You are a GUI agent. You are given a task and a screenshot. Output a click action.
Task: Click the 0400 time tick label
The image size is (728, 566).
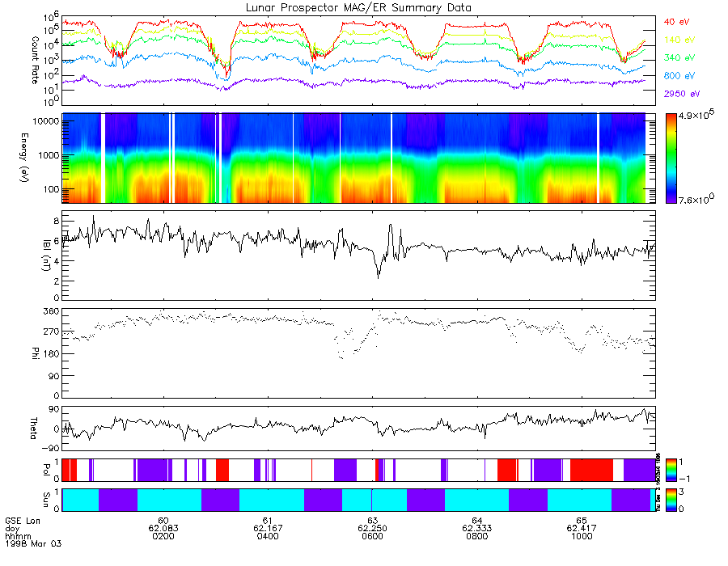[268, 536]
